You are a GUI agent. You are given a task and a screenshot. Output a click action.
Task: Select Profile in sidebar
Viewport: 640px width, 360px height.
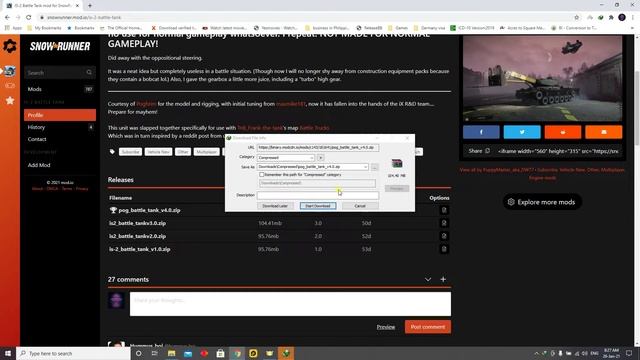60,115
